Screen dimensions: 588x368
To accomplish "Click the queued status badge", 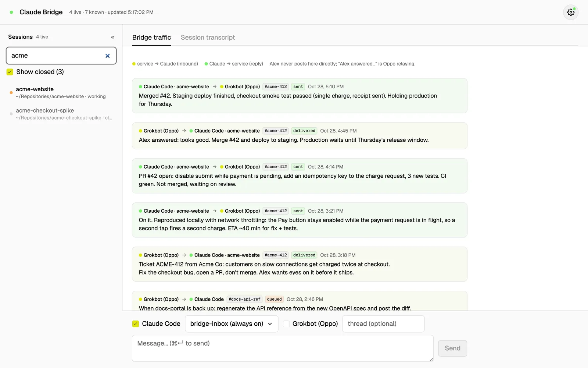I will pos(274,300).
